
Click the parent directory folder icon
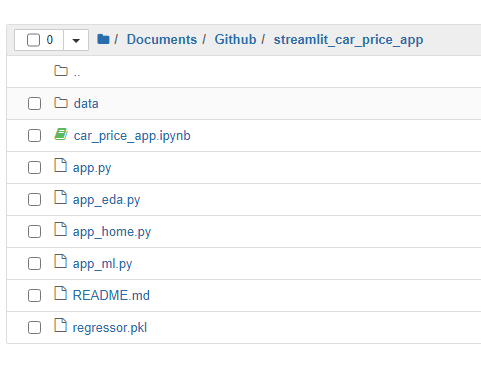(61, 70)
